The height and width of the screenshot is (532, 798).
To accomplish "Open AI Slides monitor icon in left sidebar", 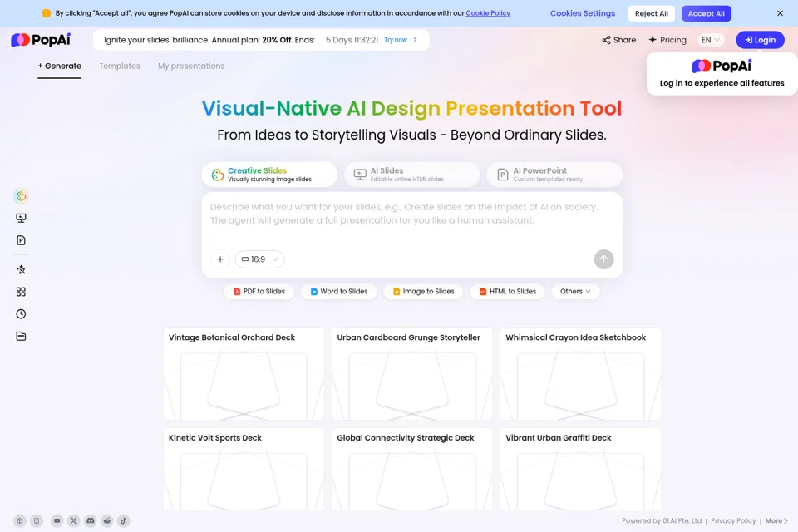I will click(x=21, y=218).
